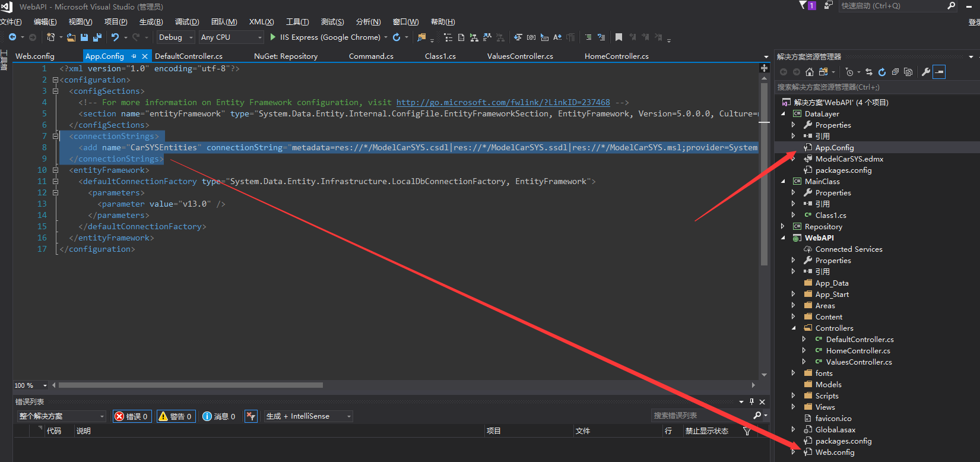Click the error list column filter funnel icon

[747, 431]
